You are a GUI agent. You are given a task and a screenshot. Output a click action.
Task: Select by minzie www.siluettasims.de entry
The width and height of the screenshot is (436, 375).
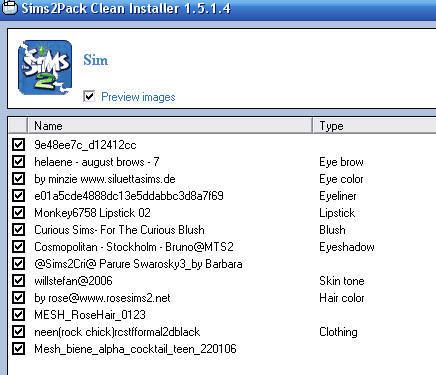click(105, 179)
